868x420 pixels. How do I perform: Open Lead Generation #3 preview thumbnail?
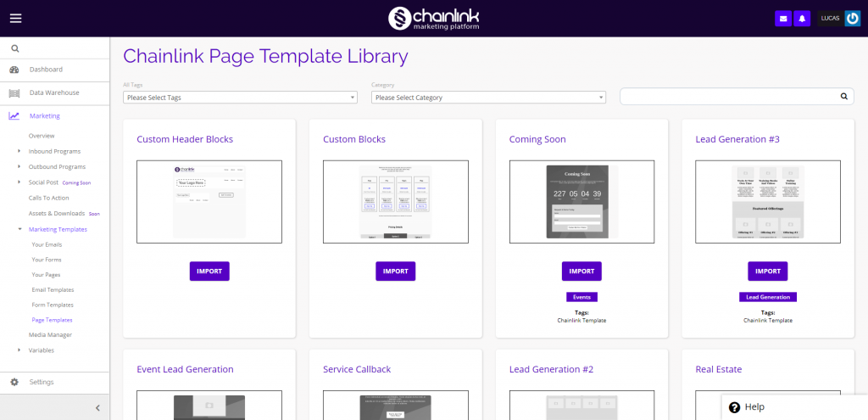(x=768, y=202)
